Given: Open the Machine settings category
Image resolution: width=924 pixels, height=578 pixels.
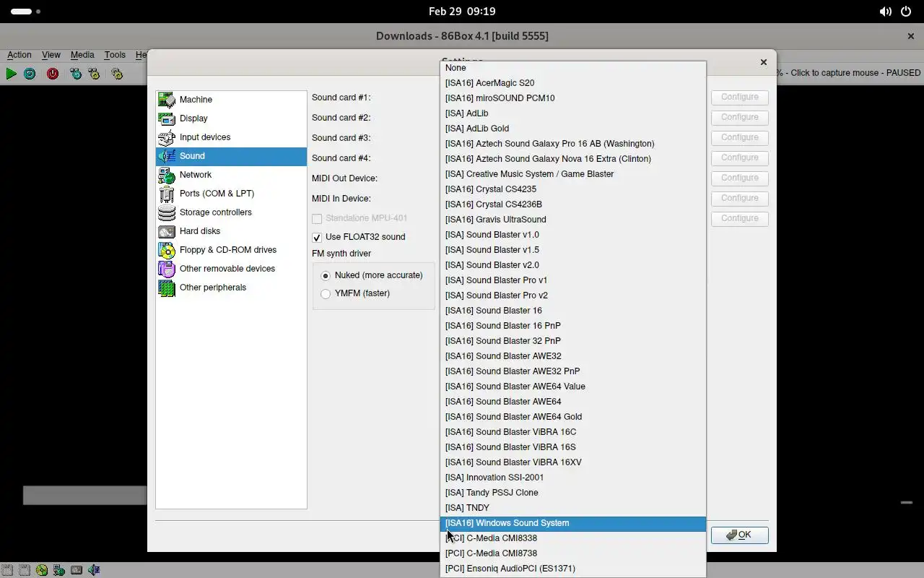Looking at the screenshot, I should click(231, 100).
